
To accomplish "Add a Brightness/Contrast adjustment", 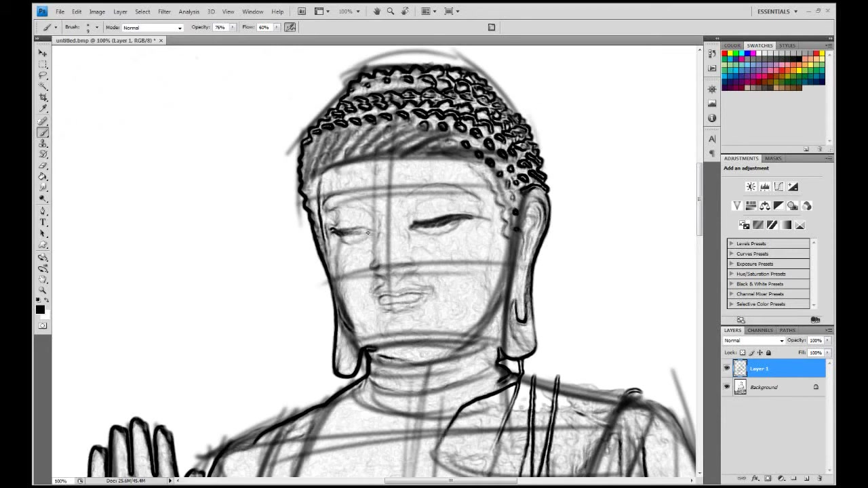I will [751, 187].
